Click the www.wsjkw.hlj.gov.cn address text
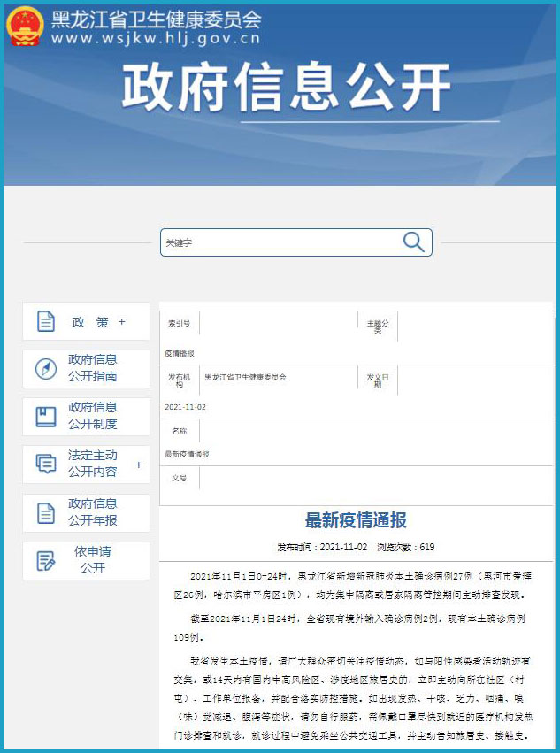The height and width of the screenshot is (753, 560). (156, 39)
